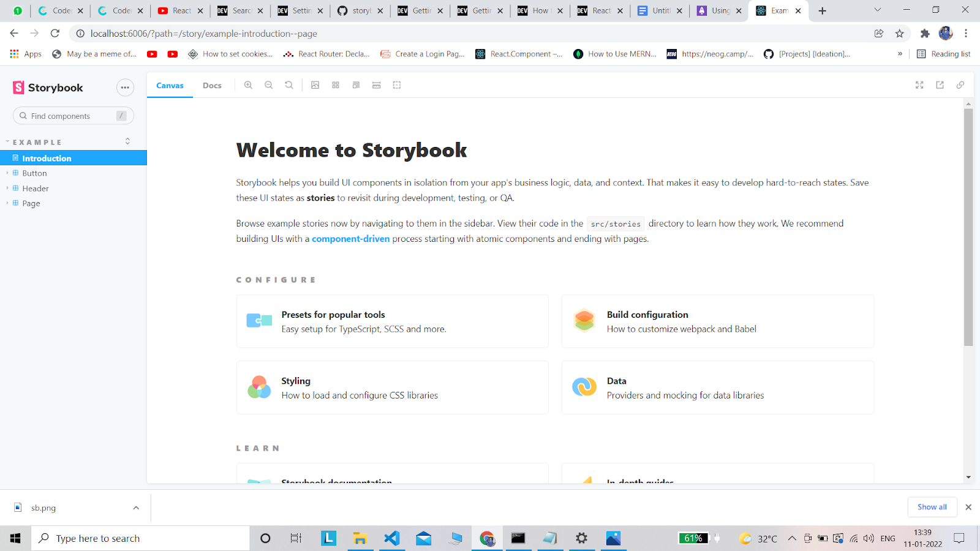The image size is (980, 551).
Task: Open File Explorer from the taskbar
Action: pos(360,538)
